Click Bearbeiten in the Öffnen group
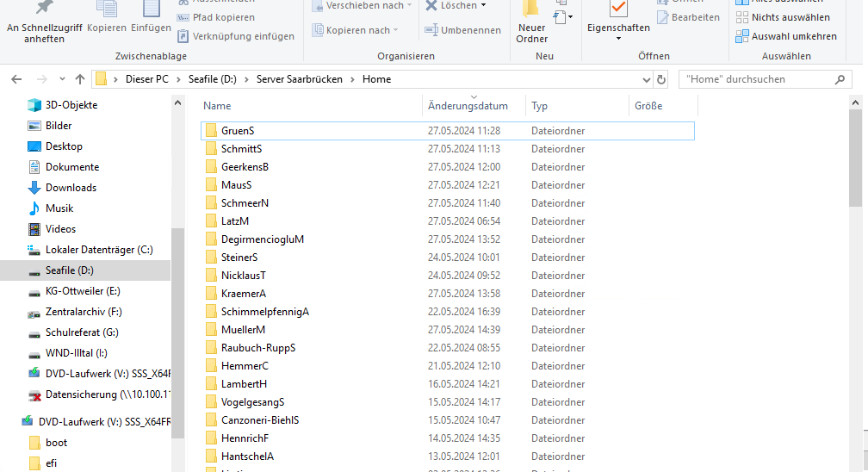The height and width of the screenshot is (472, 868). click(x=689, y=17)
